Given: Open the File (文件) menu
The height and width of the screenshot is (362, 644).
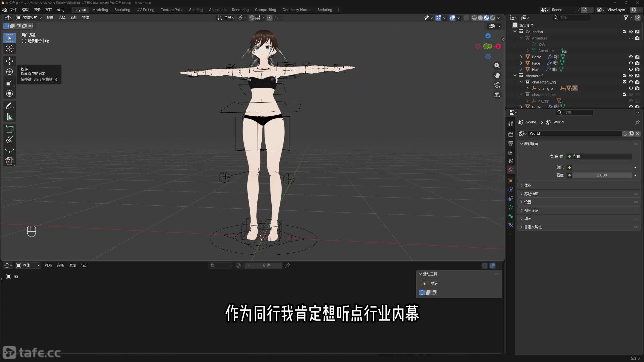Looking at the screenshot, I should (x=13, y=10).
